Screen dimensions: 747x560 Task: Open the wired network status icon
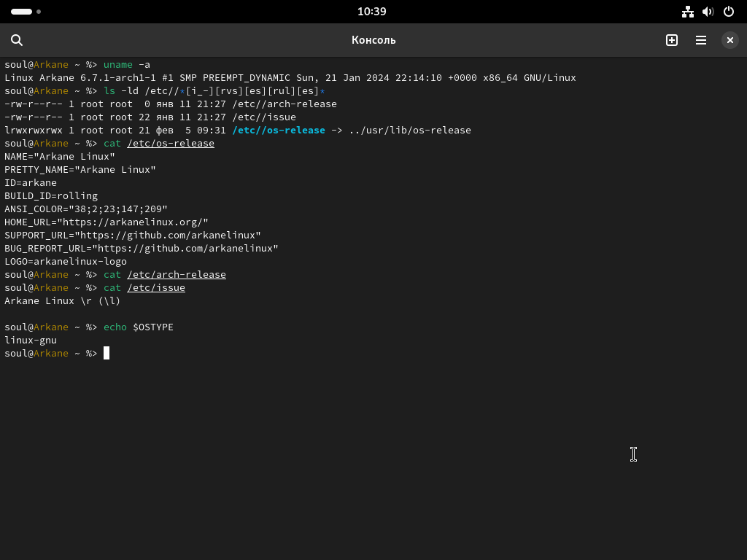tap(687, 12)
